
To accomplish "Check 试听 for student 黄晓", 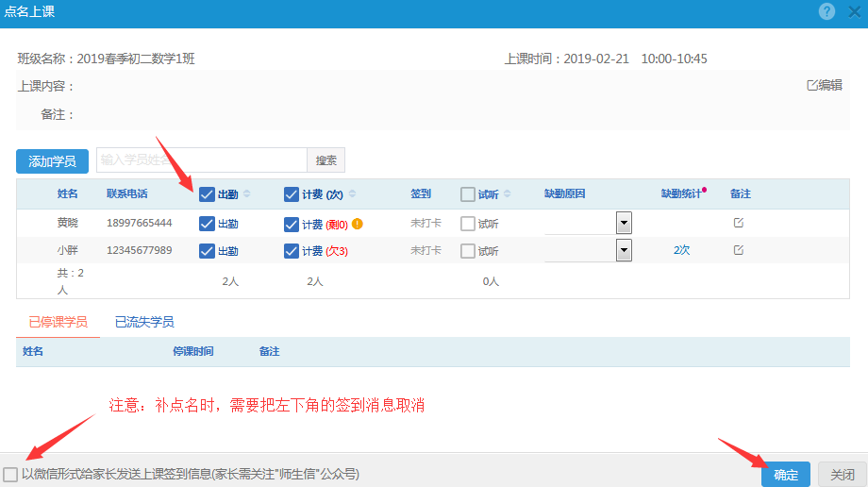I will click(468, 224).
